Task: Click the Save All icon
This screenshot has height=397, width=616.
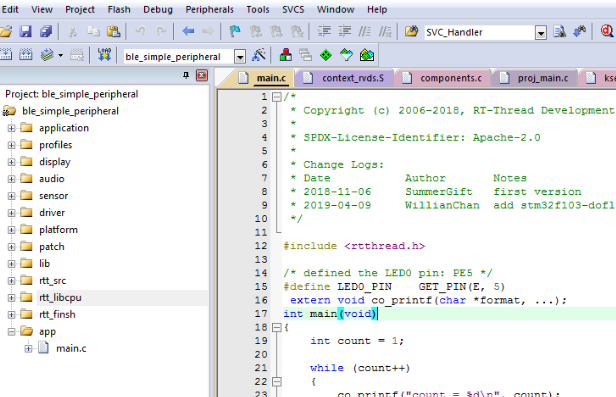Action: pyautogui.click(x=46, y=31)
